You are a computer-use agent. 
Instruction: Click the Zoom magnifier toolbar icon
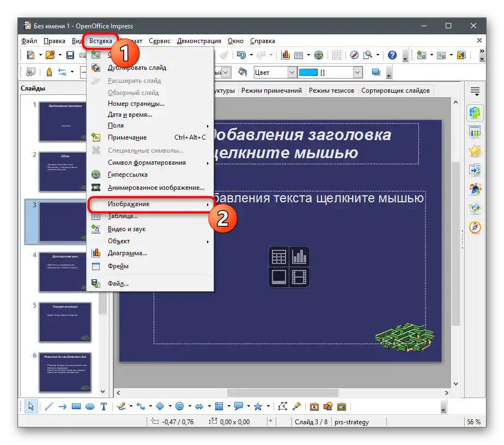(368, 55)
